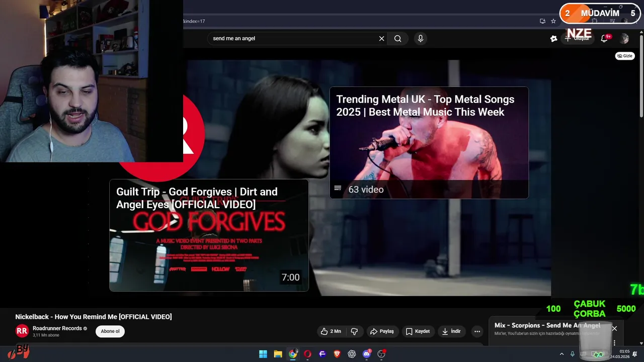Viewport: 644px width, 362px height.
Task: Like the video with thumbs up
Action: pyautogui.click(x=331, y=331)
